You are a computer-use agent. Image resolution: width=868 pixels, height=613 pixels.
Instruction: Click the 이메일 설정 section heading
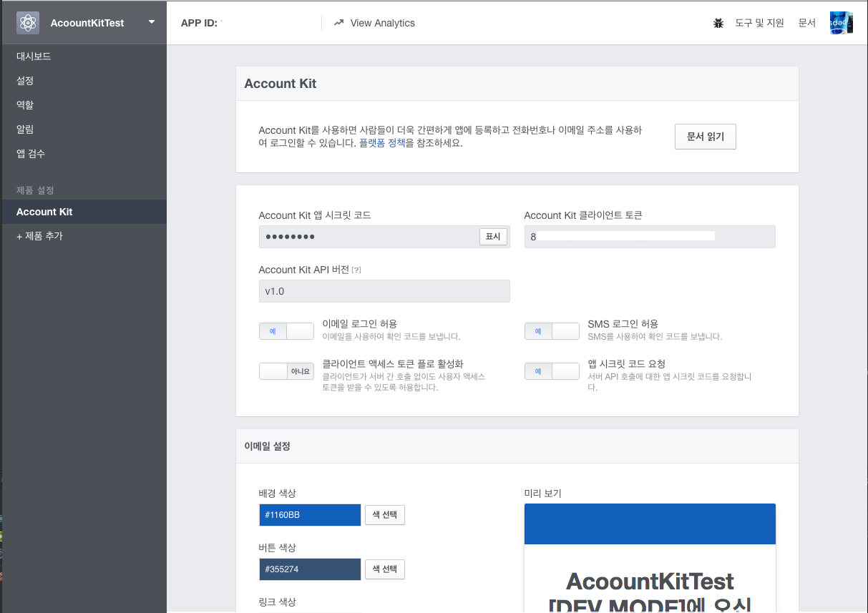267,446
